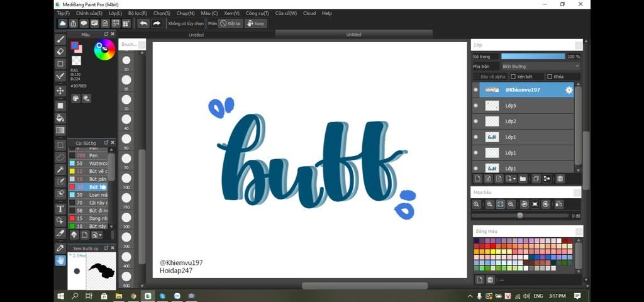
Task: Open the notification center in taskbar
Action: [577, 296]
